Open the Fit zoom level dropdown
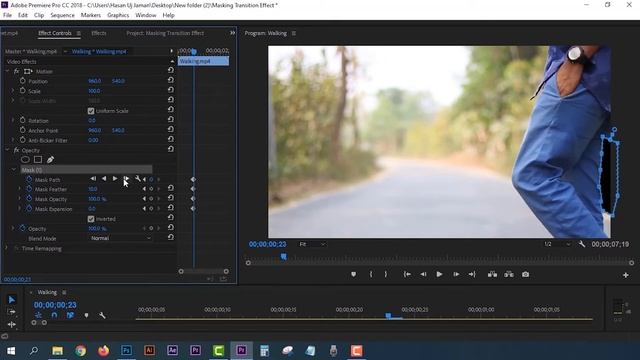The width and height of the screenshot is (640, 360). pyautogui.click(x=312, y=244)
